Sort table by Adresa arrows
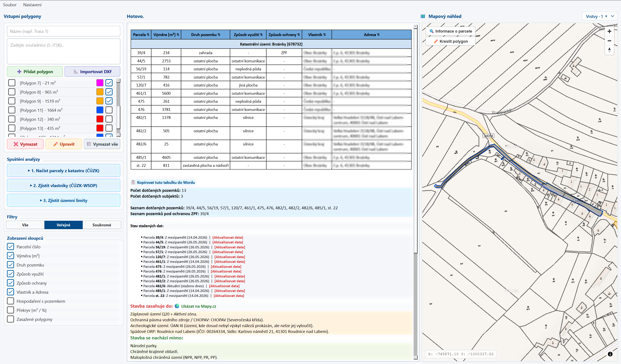This screenshot has height=364, width=621. (378, 35)
